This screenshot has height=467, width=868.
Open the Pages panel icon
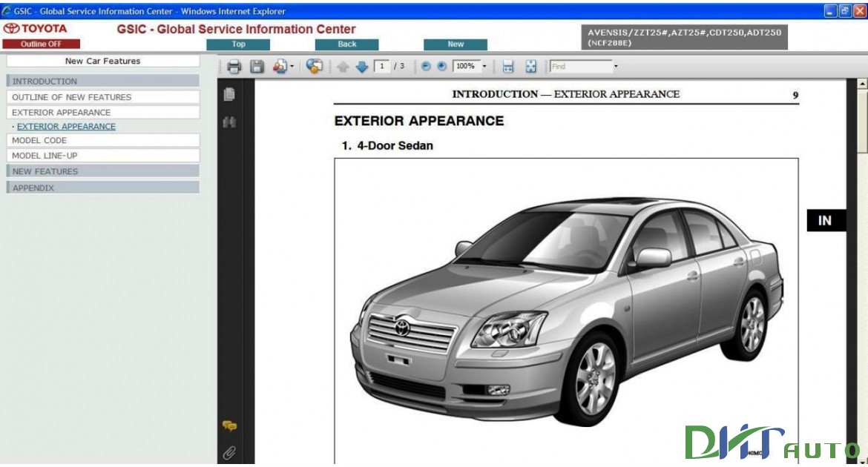[230, 94]
